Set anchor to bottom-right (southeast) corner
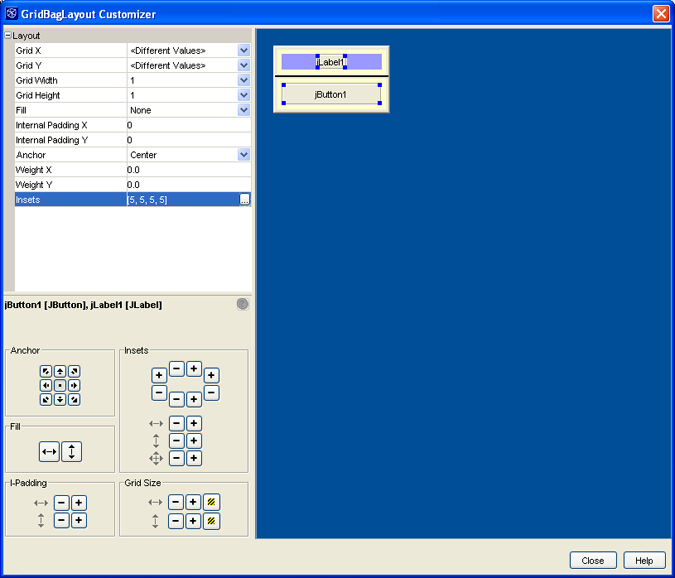 pyautogui.click(x=74, y=399)
